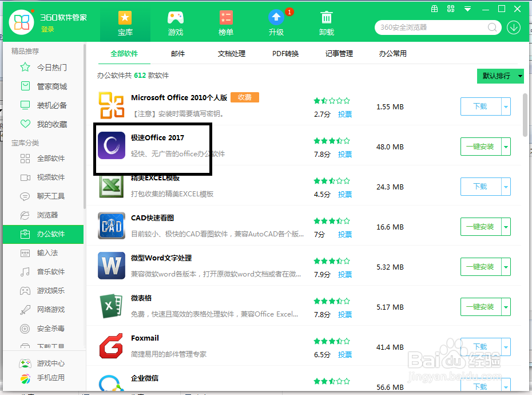The width and height of the screenshot is (532, 395).
Task: Expand the 默认排行 sorting dropdown
Action: pos(501,76)
